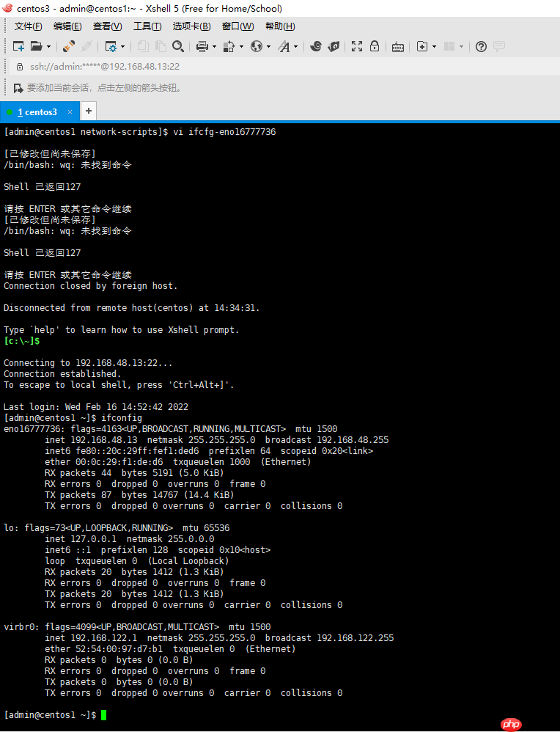
Task: Click 'ether 00:0c:29:f1:de:d6' MAC text
Action: point(104,461)
